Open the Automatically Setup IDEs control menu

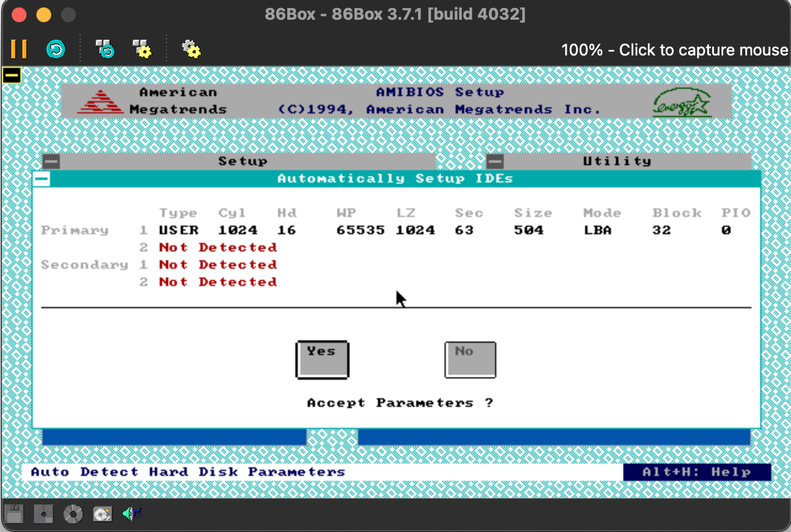tap(41, 179)
